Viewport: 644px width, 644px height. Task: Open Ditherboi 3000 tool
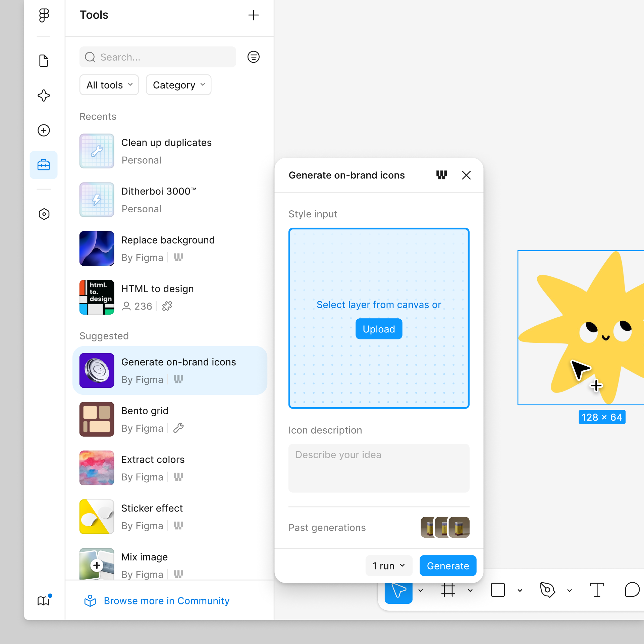170,200
